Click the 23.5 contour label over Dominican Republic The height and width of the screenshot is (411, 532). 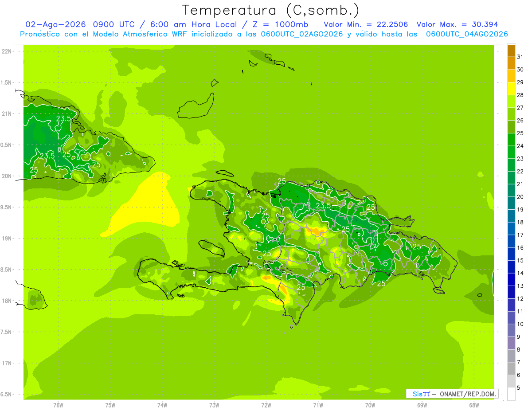click(x=324, y=206)
